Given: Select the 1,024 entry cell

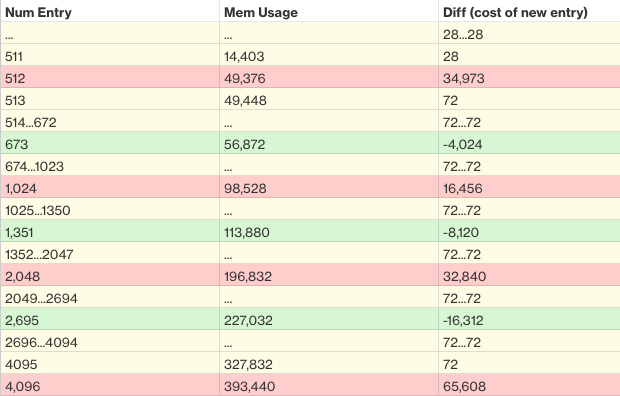Looking at the screenshot, I should [110, 187].
